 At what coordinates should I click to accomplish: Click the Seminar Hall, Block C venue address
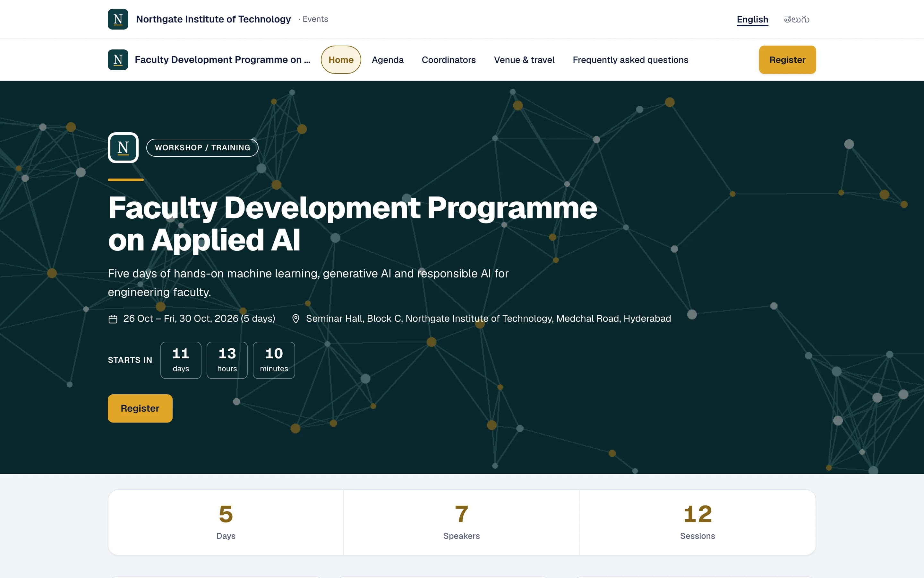pos(488,319)
